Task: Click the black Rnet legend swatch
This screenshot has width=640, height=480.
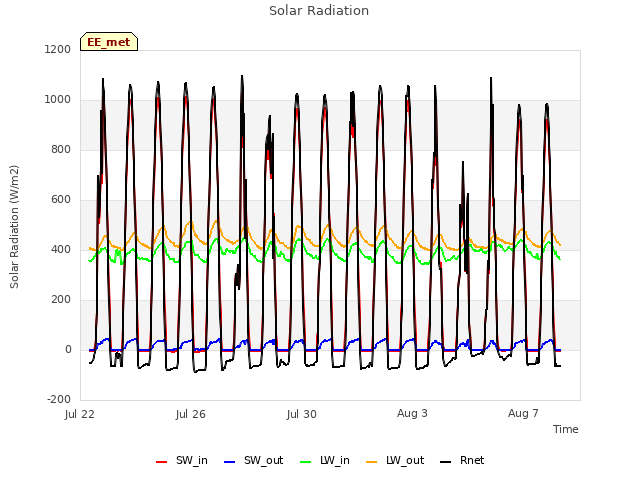Action: (x=445, y=462)
